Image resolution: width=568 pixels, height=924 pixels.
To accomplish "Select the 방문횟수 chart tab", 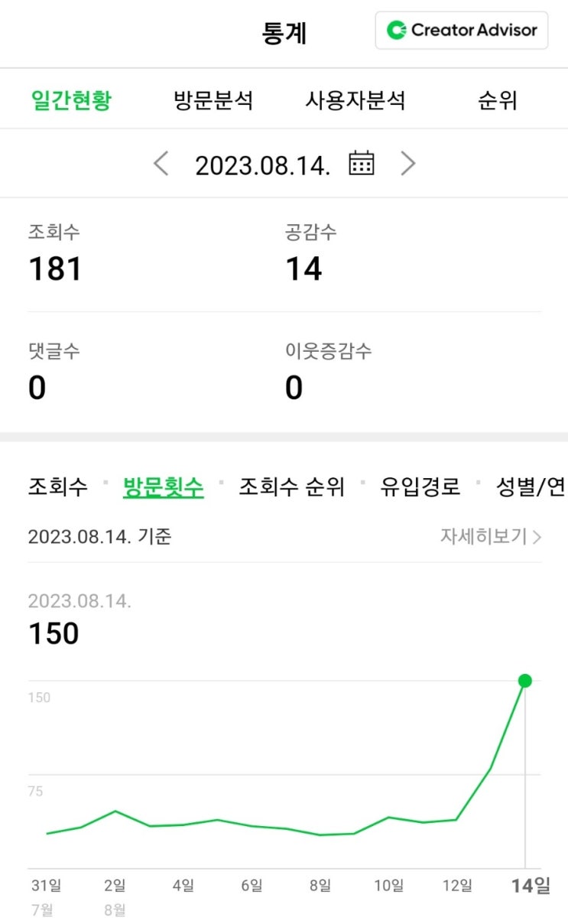I will pyautogui.click(x=164, y=487).
